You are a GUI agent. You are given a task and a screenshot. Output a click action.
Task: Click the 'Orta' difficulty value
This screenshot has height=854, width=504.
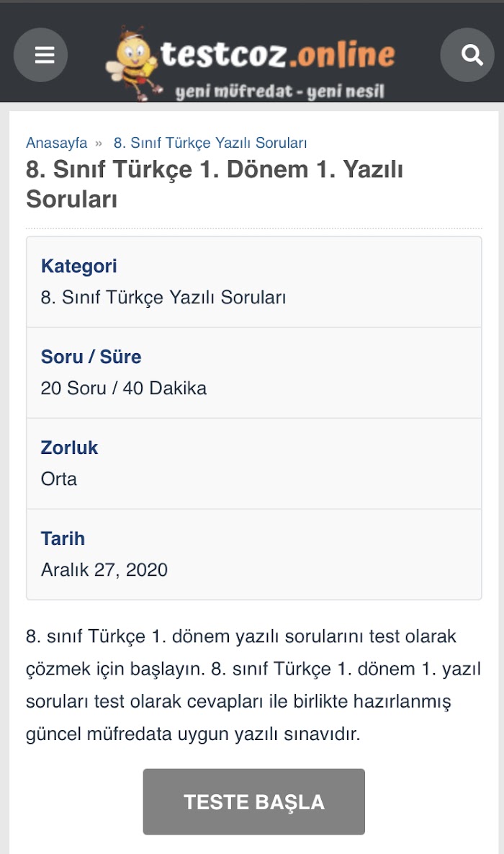tap(59, 479)
